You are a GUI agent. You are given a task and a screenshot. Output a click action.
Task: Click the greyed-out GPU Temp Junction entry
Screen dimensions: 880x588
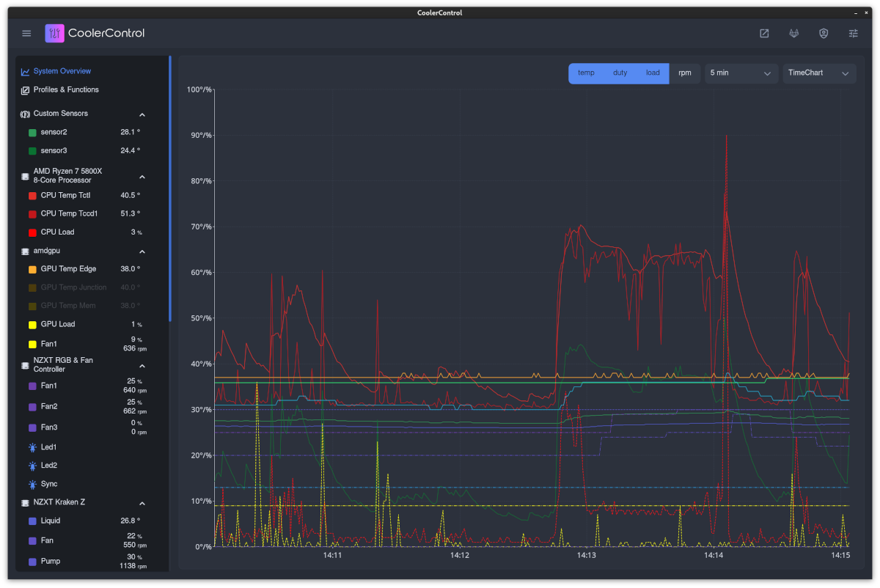coord(73,287)
